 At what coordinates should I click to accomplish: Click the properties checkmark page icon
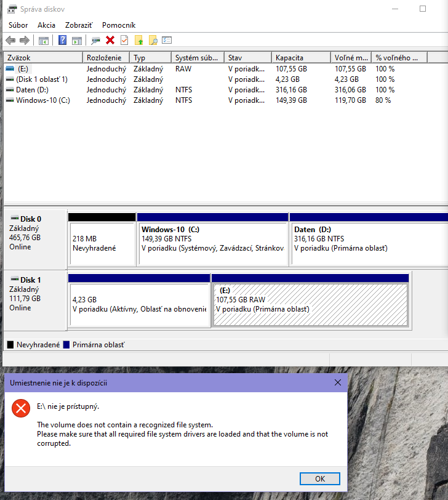click(124, 41)
